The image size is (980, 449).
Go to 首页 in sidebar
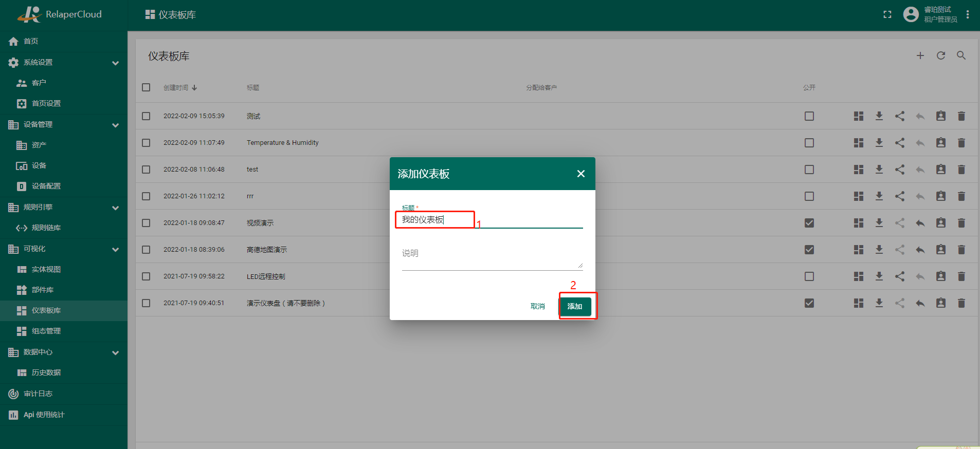64,41
